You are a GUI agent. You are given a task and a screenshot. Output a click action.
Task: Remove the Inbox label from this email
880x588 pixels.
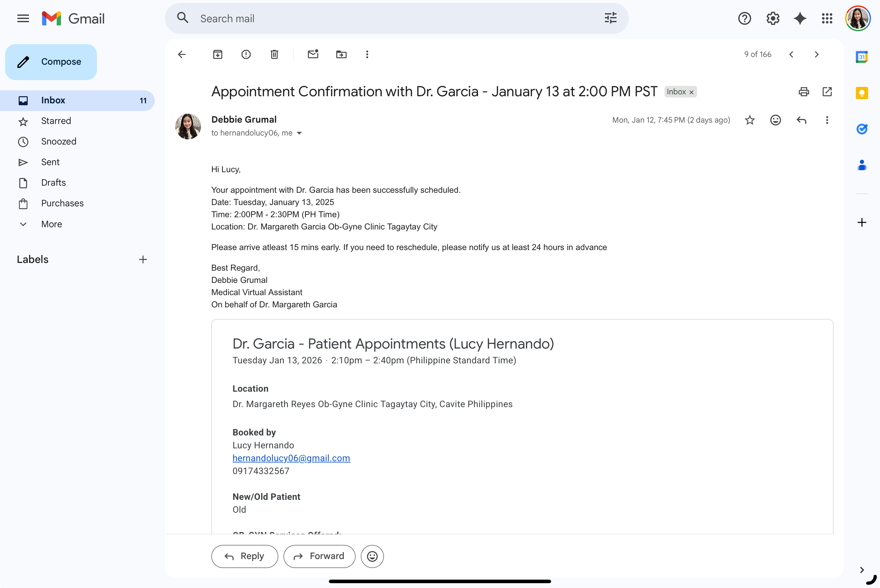691,92
